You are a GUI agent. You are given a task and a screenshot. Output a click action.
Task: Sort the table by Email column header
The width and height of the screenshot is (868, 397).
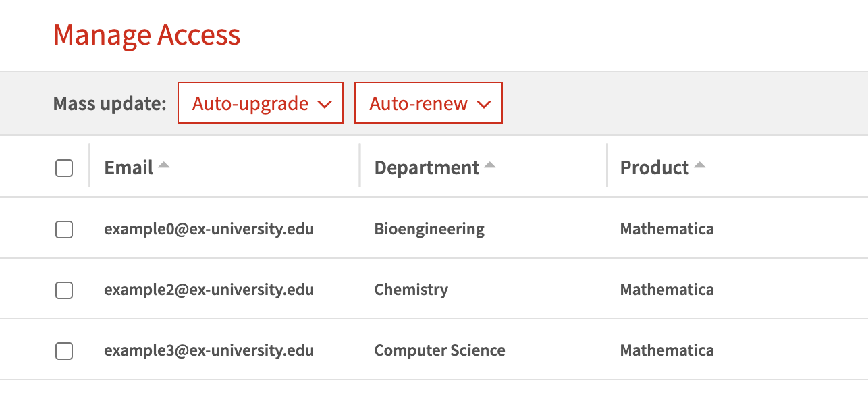point(129,167)
